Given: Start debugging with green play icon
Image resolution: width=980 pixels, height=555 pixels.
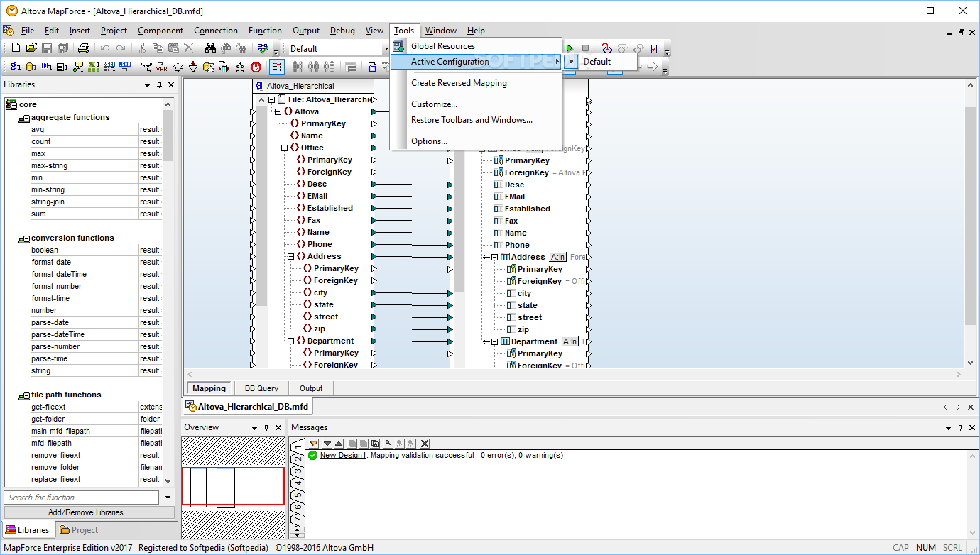Looking at the screenshot, I should [570, 48].
